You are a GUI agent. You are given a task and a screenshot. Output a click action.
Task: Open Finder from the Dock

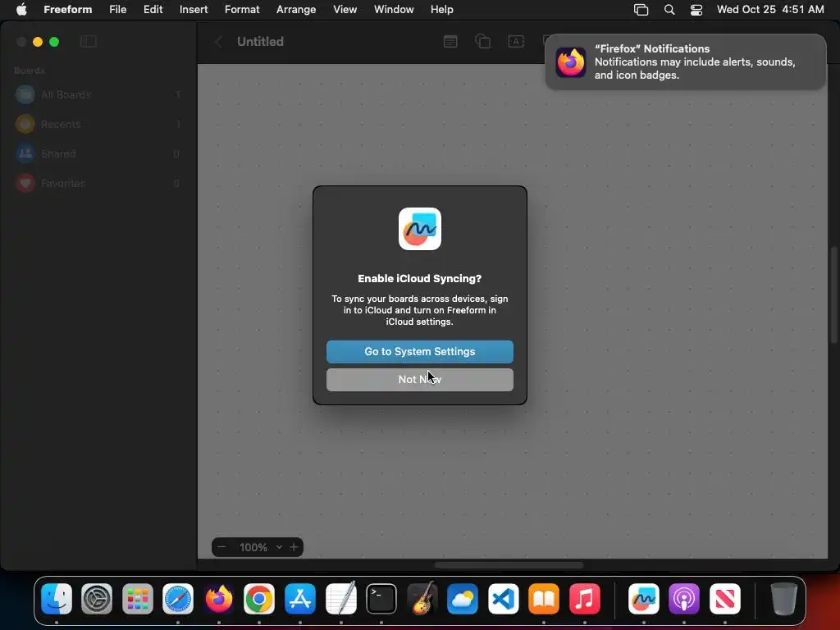pos(57,598)
